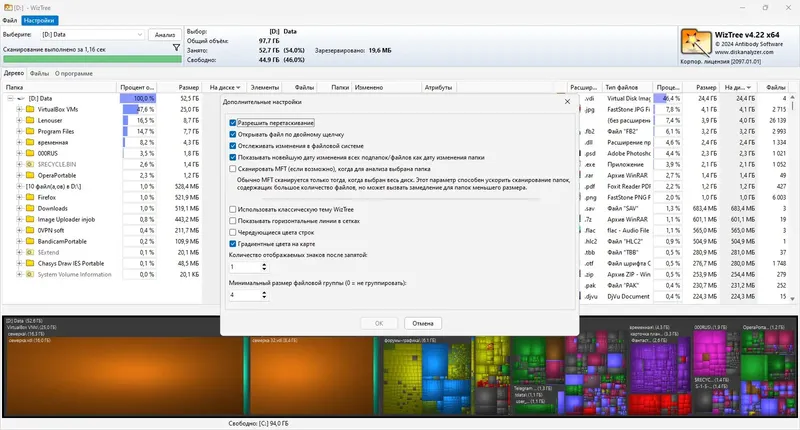Enable Сканировать MFT checkbox
The height and width of the screenshot is (430, 800).
point(233,168)
